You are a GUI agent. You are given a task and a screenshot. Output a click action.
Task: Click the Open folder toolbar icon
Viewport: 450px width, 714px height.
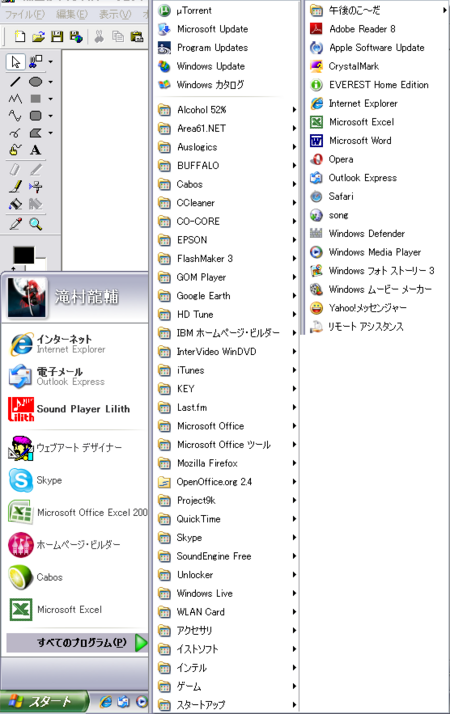[38, 36]
